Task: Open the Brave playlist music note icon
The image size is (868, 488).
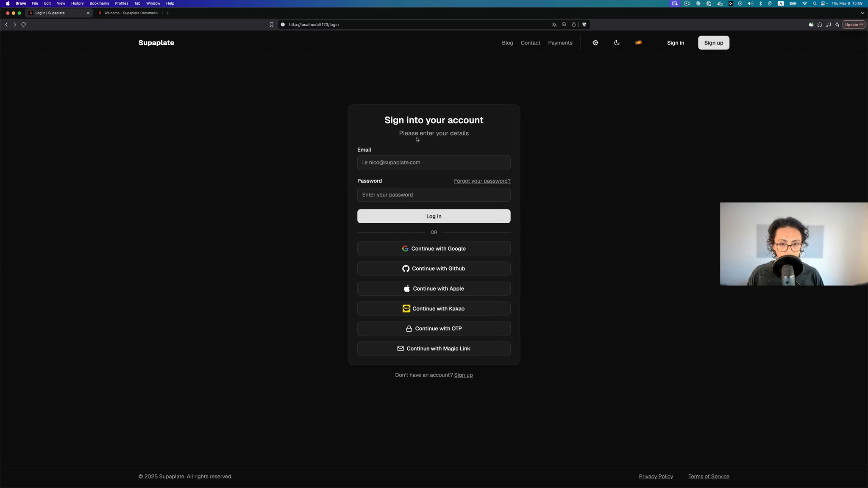Action: [x=828, y=25]
